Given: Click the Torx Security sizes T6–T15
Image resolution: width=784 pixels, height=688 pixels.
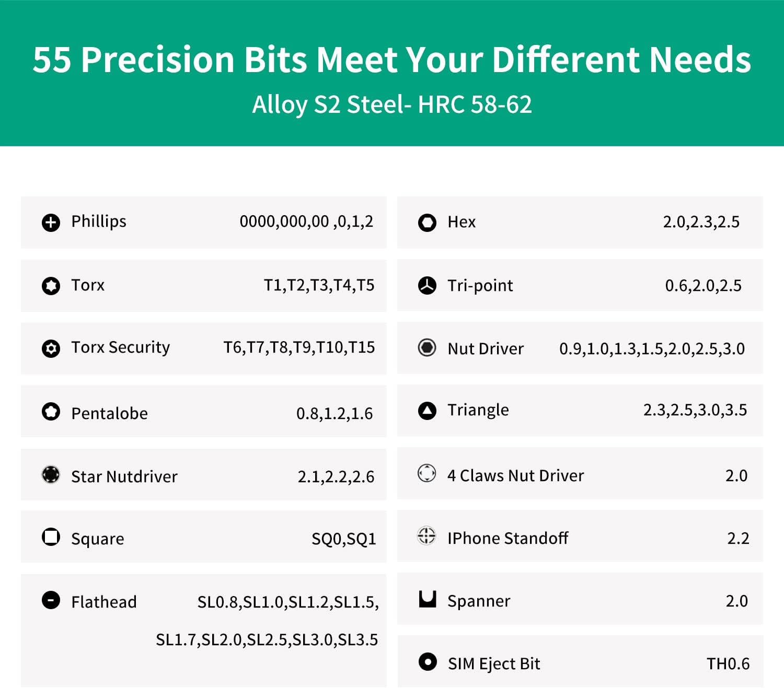Looking at the screenshot, I should [x=299, y=347].
